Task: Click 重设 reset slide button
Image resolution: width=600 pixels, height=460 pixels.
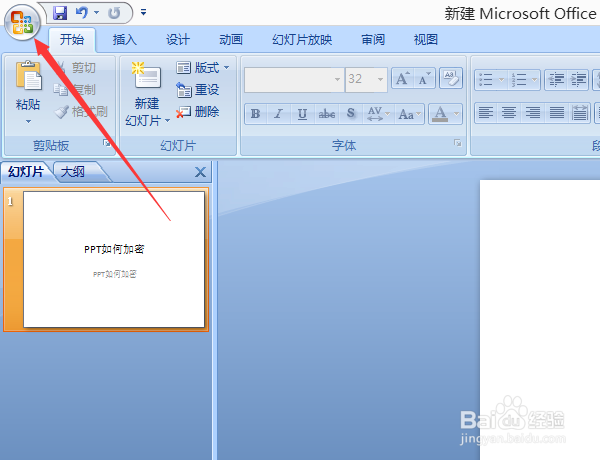Action: 197,90
